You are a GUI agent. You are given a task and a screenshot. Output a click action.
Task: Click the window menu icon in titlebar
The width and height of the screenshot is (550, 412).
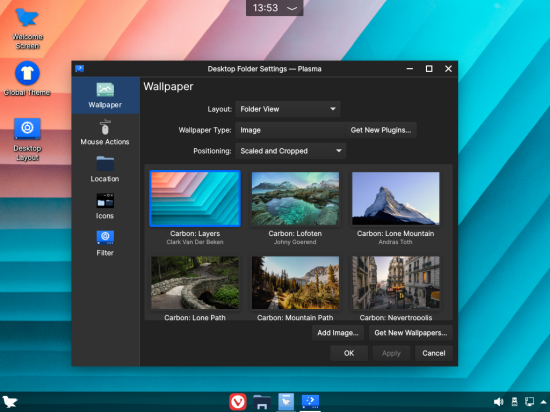pos(80,68)
